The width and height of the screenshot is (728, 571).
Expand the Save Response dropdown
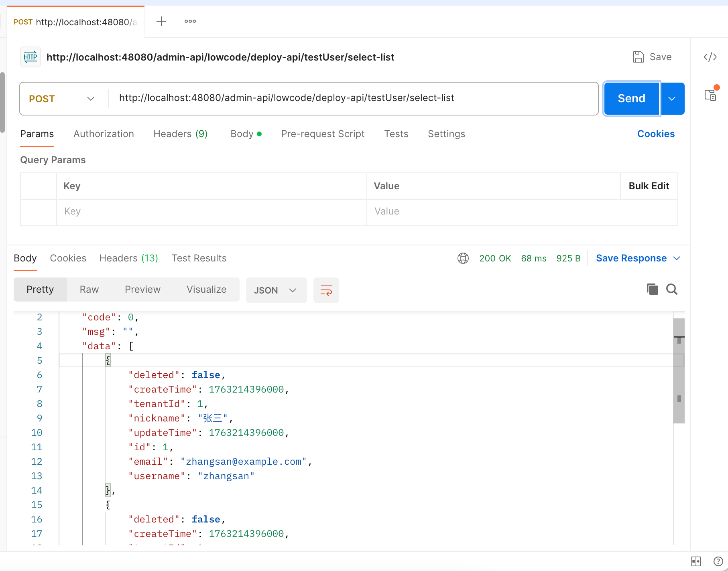point(638,258)
